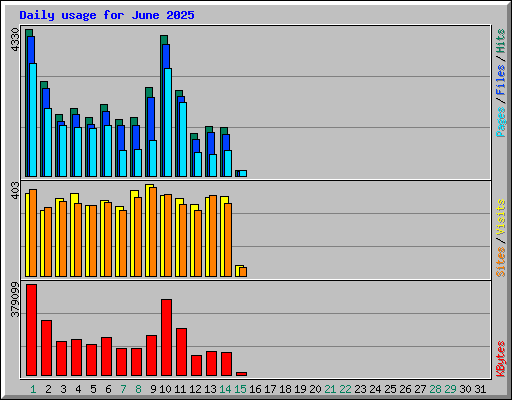Select day 2 on the date axis
Screen dimensions: 512x400
coord(48,389)
